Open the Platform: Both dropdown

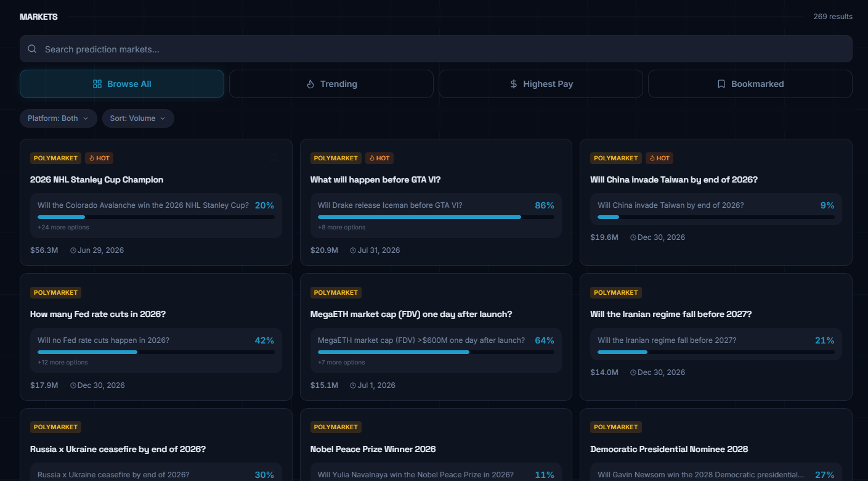tap(58, 118)
